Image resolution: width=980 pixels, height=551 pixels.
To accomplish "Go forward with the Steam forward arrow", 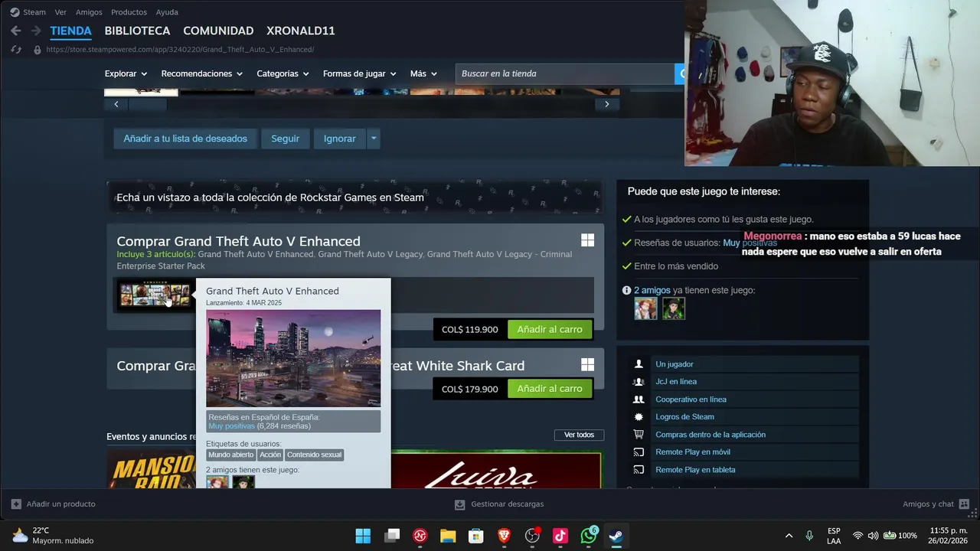I will (x=35, y=31).
